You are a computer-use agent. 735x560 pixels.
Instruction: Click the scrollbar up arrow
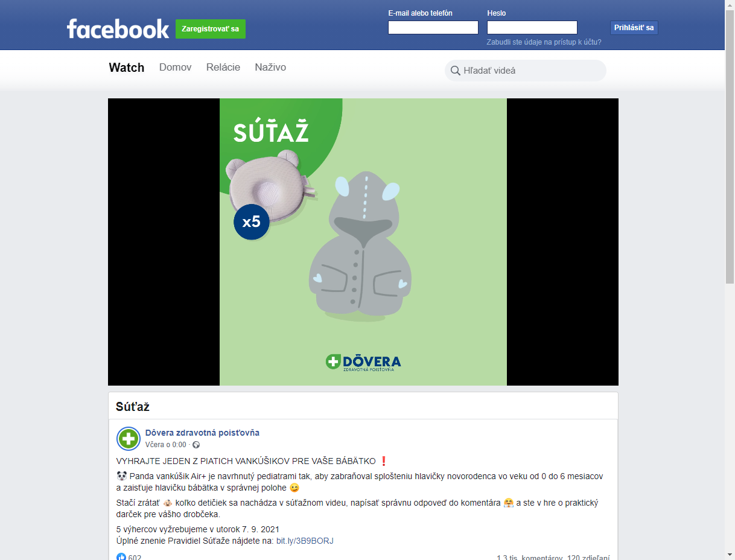730,5
